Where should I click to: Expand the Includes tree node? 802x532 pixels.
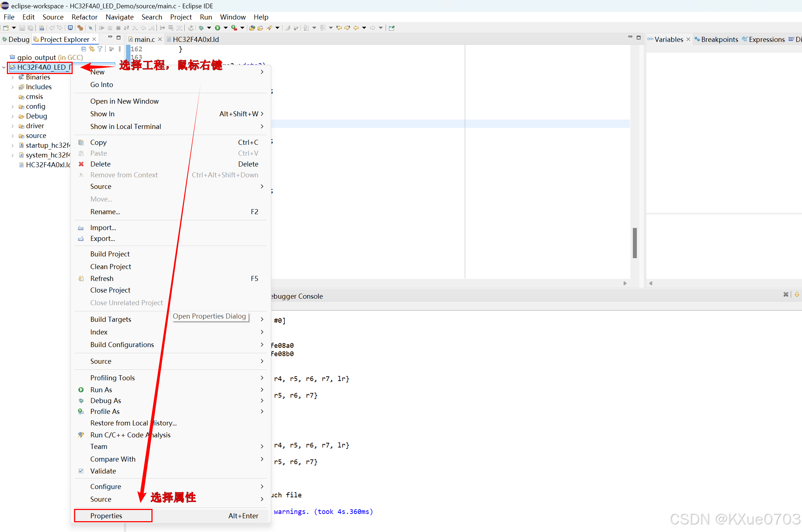(13, 87)
